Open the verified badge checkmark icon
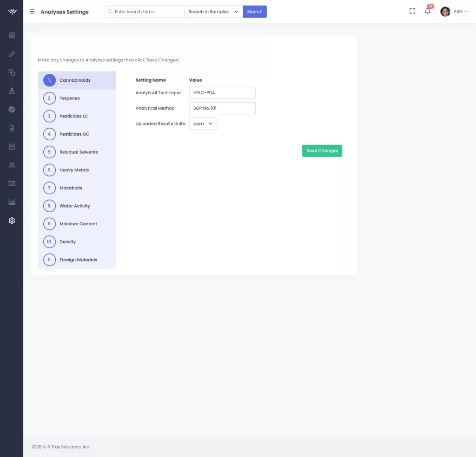Image resolution: width=476 pixels, height=457 pixels. (12, 110)
